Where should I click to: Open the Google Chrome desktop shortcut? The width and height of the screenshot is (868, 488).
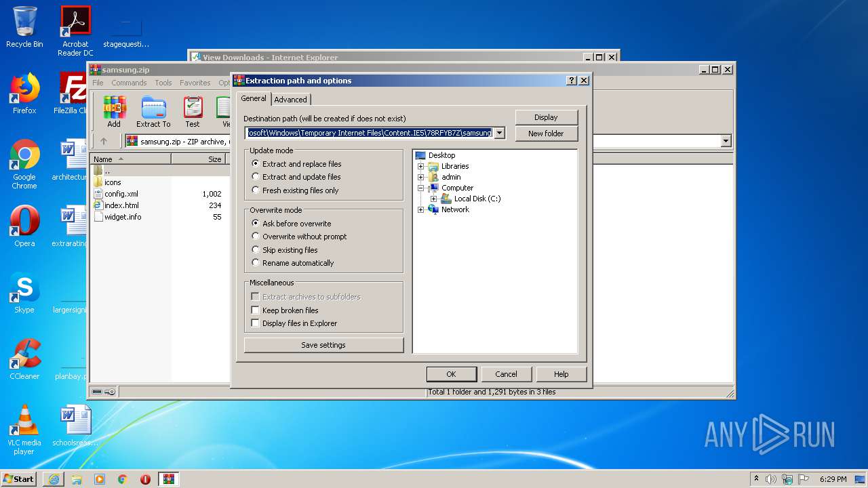24,165
